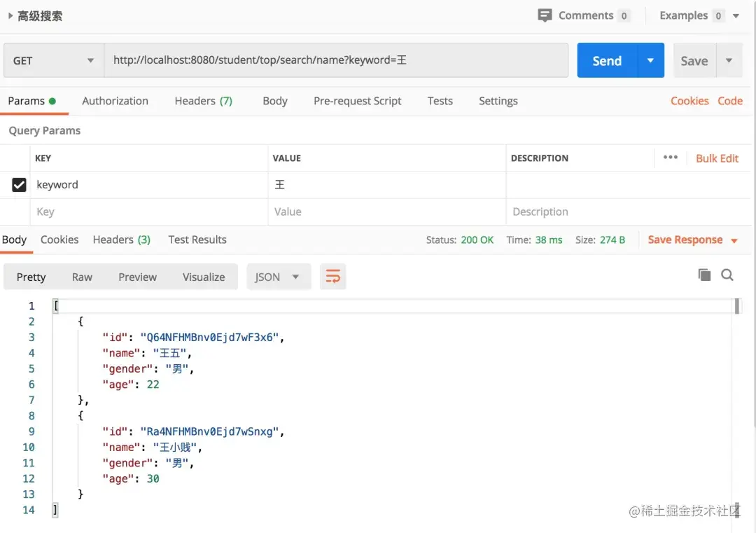Open the Tests tab
The image size is (756, 533).
click(440, 101)
